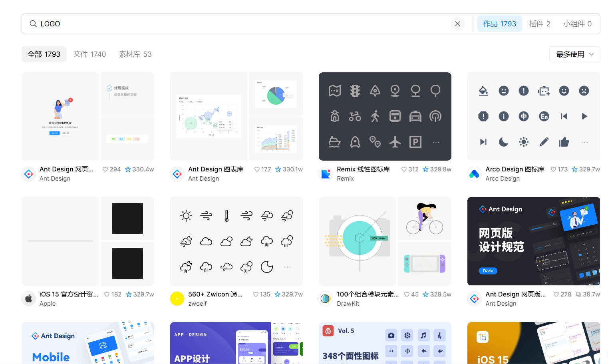Click author name DrawKit
608x364 pixels.
(x=348, y=304)
